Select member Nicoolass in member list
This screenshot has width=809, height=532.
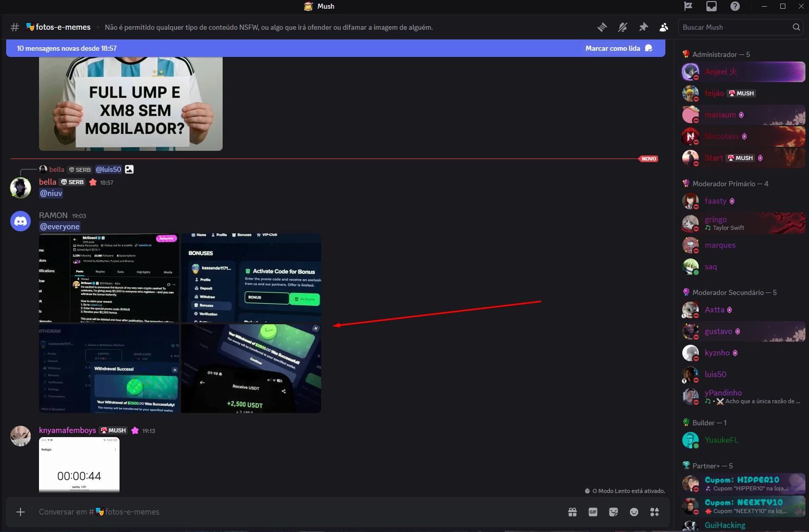click(x=743, y=136)
